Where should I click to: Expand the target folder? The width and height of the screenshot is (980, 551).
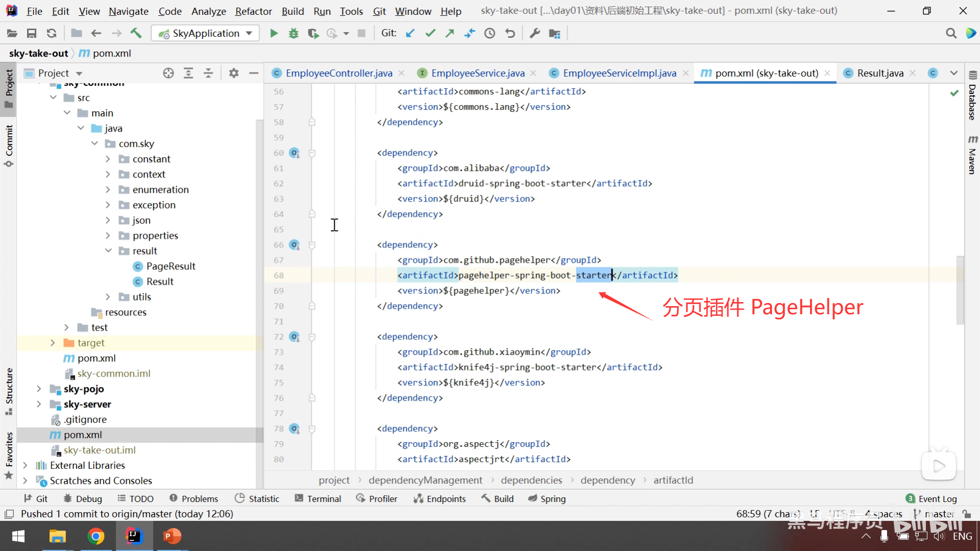point(53,343)
